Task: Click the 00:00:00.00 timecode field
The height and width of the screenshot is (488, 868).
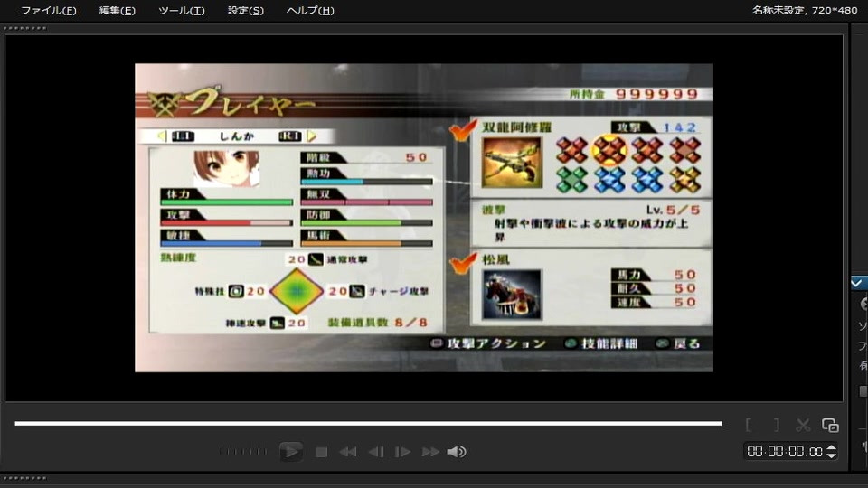Action: pos(785,452)
